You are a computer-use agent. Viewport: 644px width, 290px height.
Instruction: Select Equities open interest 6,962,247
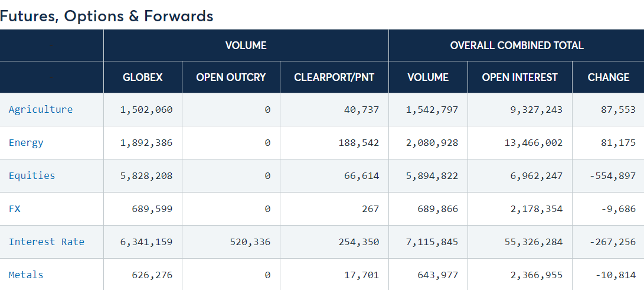537,176
